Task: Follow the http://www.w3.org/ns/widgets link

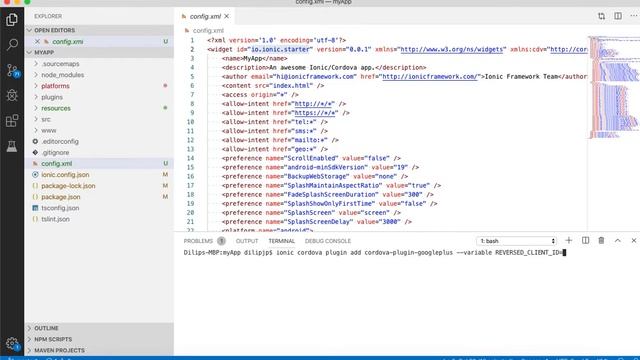Action: (x=451, y=49)
